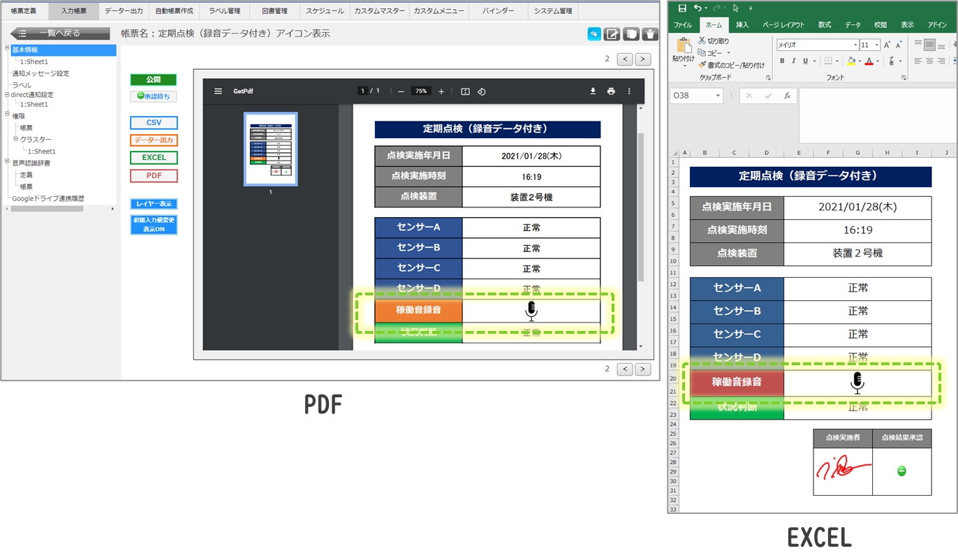Viewport: 958px width, 560px height.
Task: Rotate the PDF page
Action: click(482, 91)
